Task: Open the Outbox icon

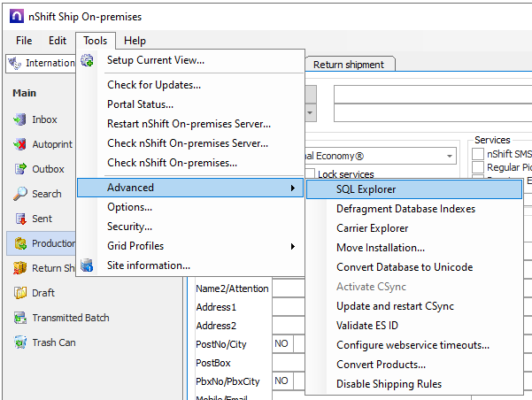Action: [x=20, y=169]
